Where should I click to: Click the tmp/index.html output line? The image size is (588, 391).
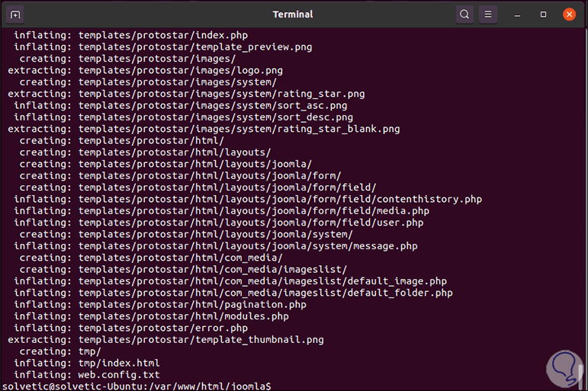coord(119,364)
